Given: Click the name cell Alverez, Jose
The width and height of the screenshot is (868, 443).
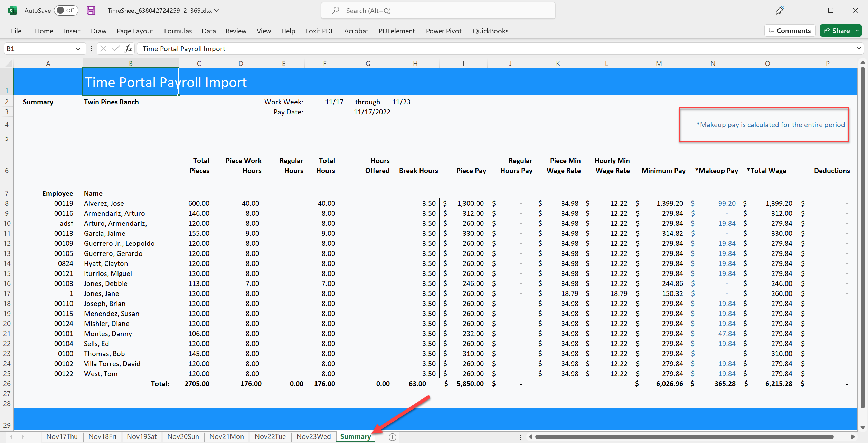Looking at the screenshot, I should pos(131,203).
